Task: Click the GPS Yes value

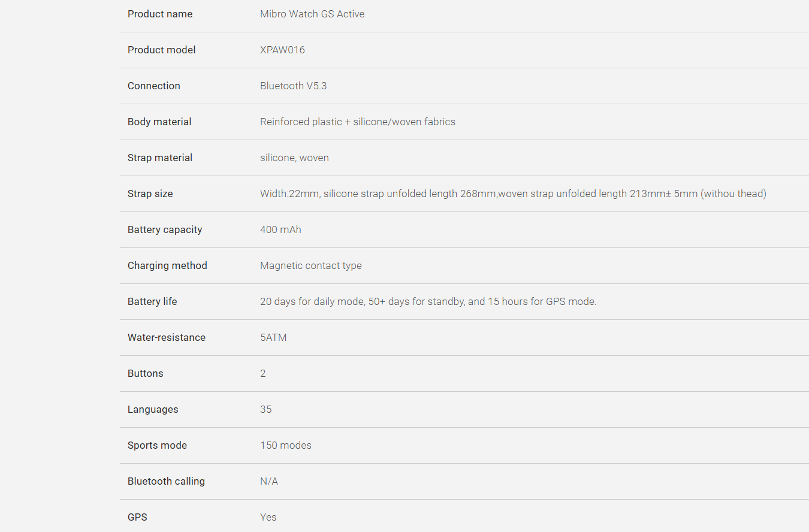Action: (268, 517)
